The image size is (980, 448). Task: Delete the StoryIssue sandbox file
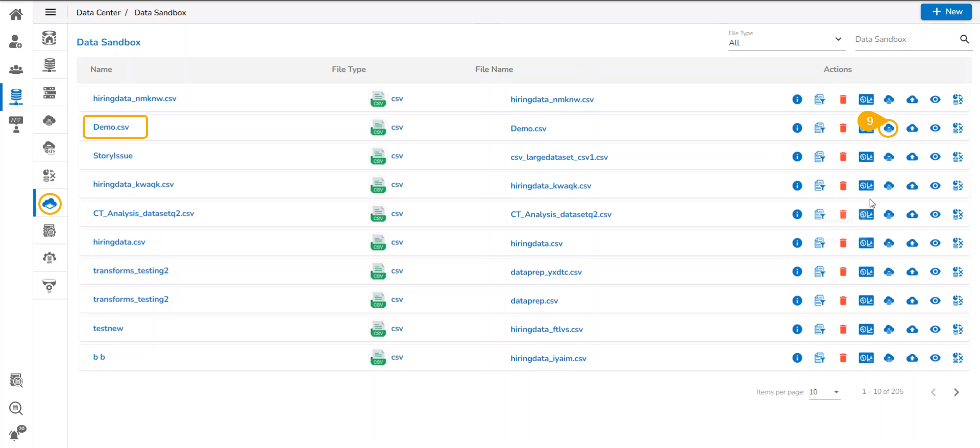(x=843, y=157)
